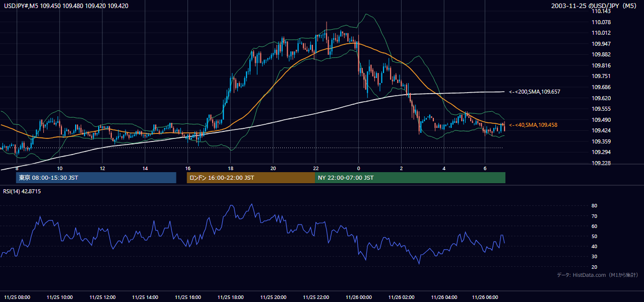Click price axis label 110.078
This screenshot has width=644, height=302.
click(x=601, y=22)
